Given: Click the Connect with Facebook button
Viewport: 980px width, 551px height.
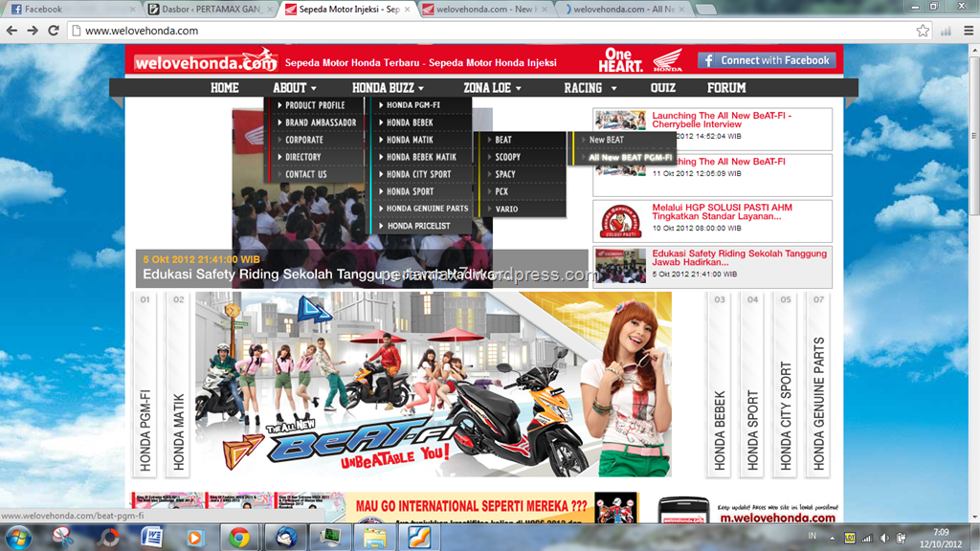Looking at the screenshot, I should [x=767, y=60].
